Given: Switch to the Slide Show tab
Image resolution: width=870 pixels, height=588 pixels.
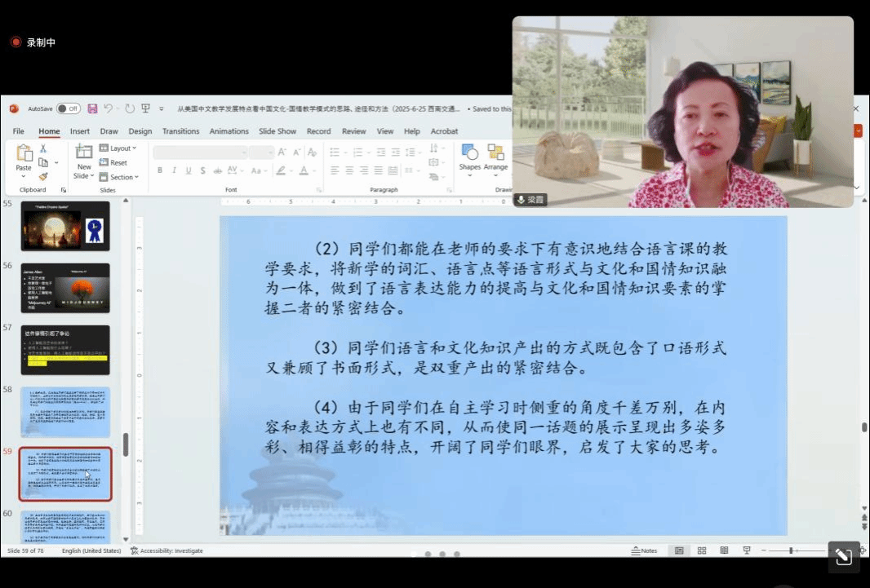Looking at the screenshot, I should (x=277, y=131).
